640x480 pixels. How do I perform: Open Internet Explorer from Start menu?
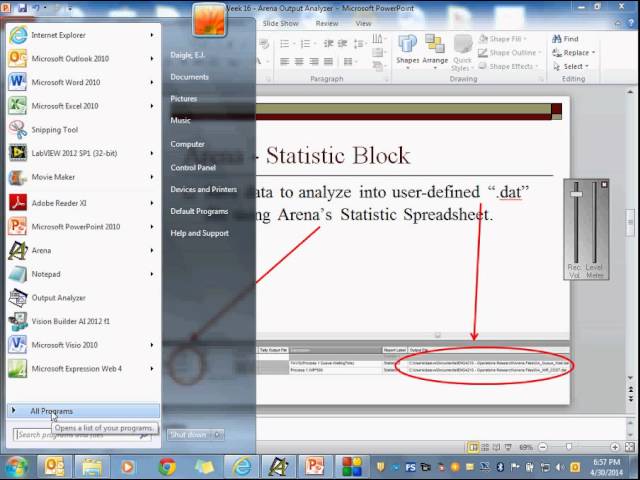point(83,35)
